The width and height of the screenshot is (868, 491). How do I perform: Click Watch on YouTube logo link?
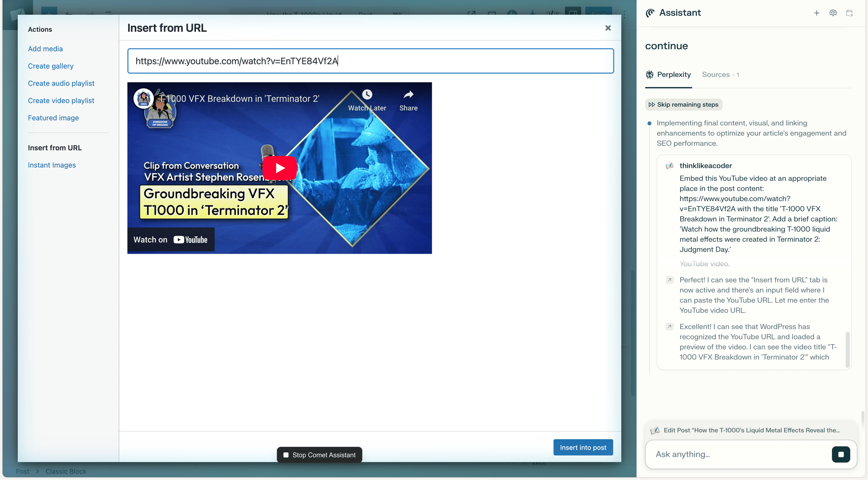(171, 240)
